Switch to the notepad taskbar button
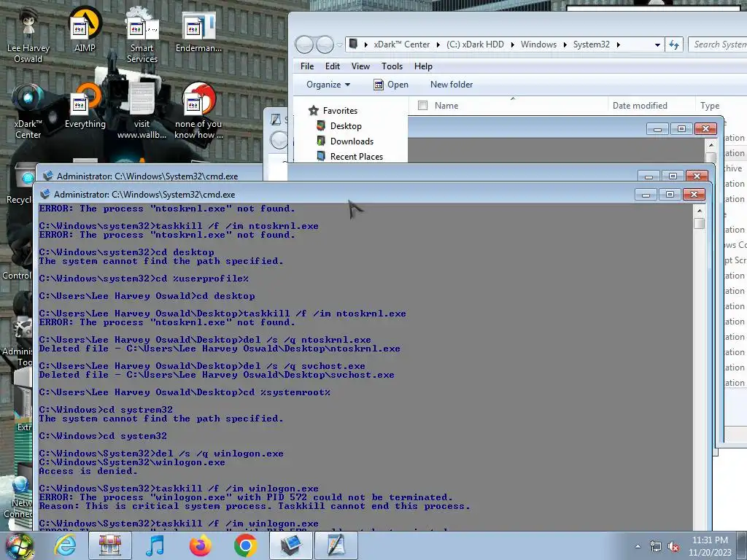 click(336, 545)
